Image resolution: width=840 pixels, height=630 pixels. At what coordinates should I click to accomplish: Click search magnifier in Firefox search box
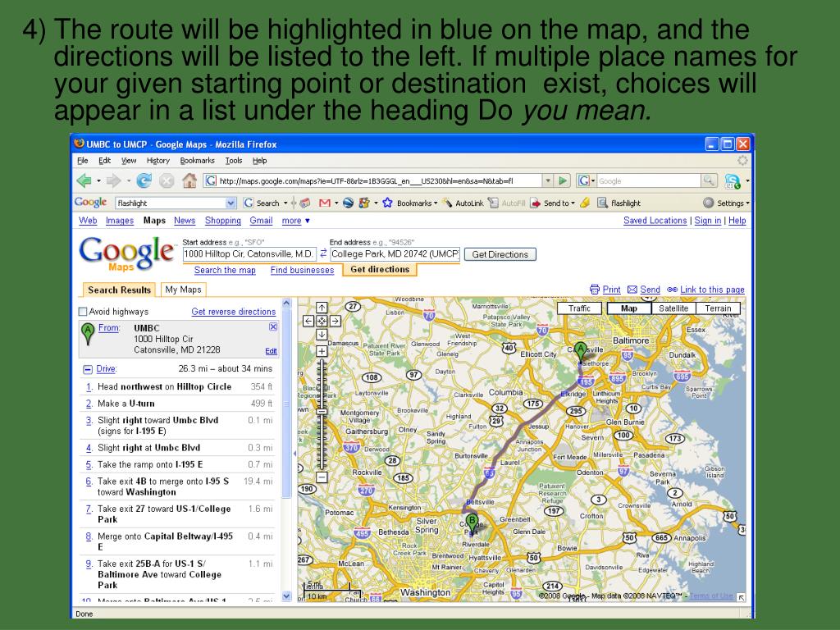coord(709,181)
